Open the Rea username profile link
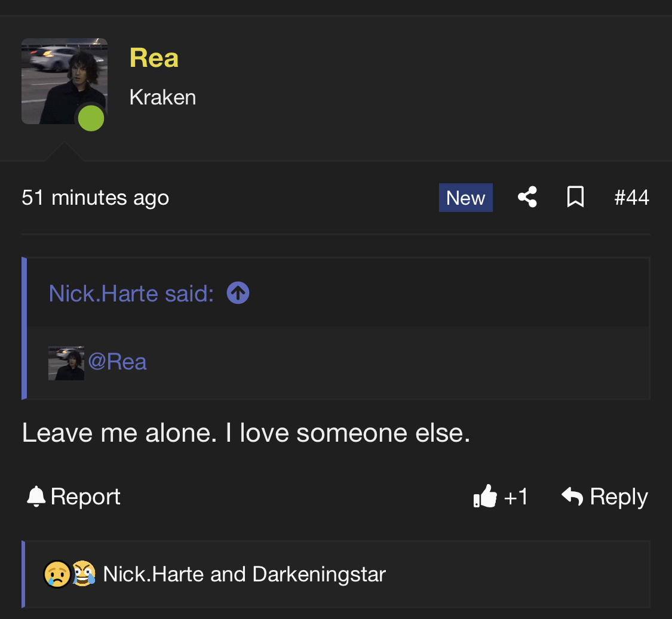 [x=154, y=58]
